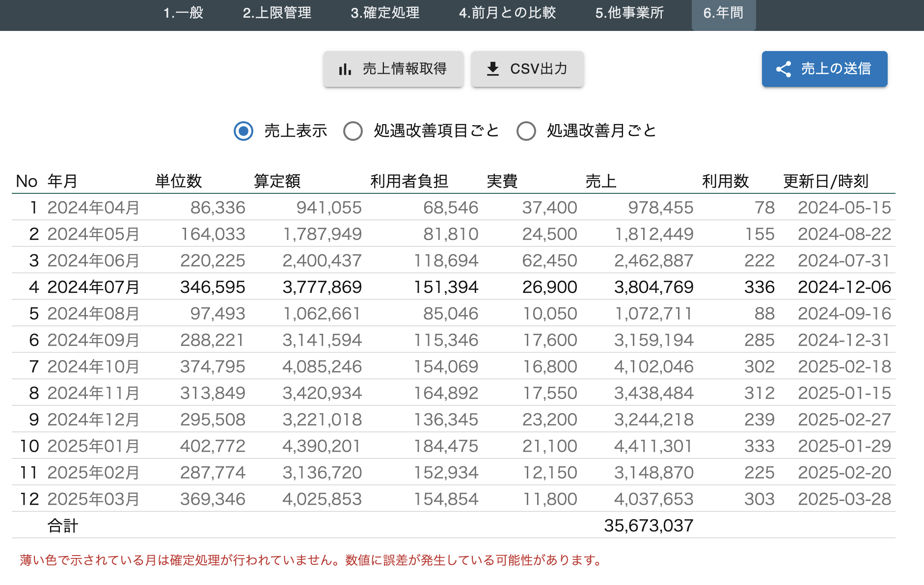Select the 2024年09月 row

click(453, 340)
